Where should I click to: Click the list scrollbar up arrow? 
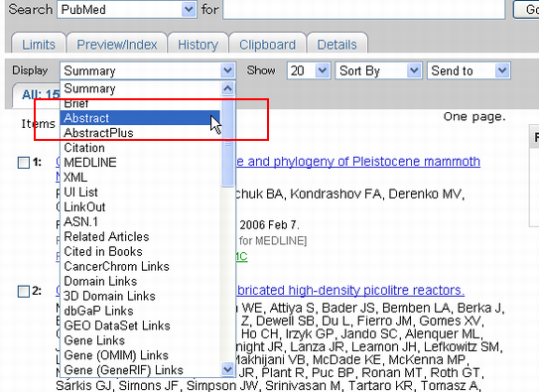pyautogui.click(x=227, y=88)
